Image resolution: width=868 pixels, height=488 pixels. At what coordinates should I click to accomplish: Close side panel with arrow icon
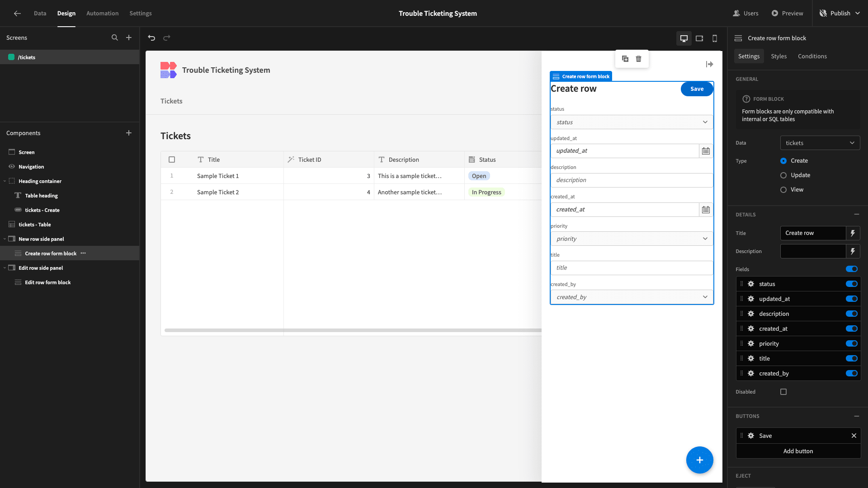click(709, 65)
